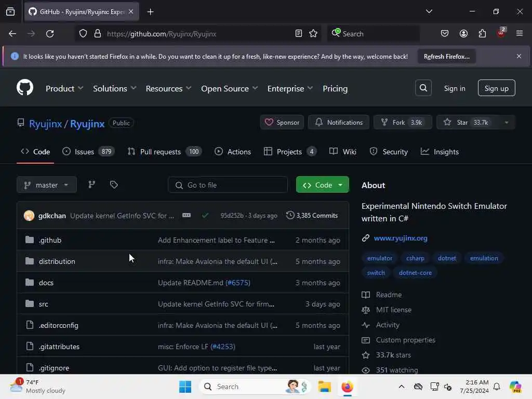
Task: Open a new tab with plus button
Action: pyautogui.click(x=150, y=12)
